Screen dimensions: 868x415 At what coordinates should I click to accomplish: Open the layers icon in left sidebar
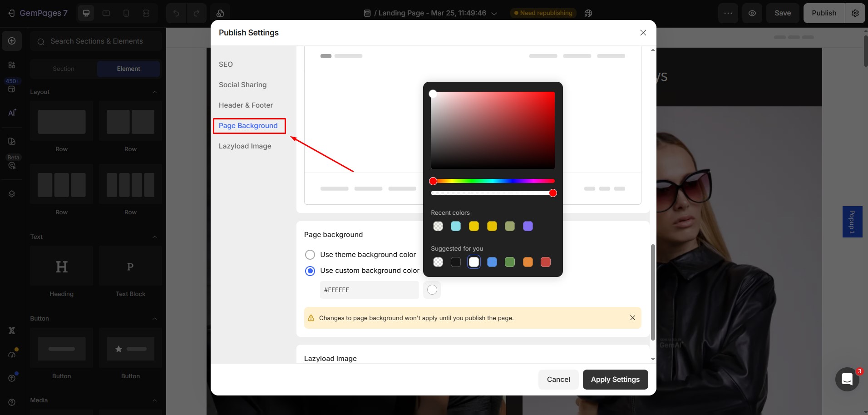pos(12,194)
